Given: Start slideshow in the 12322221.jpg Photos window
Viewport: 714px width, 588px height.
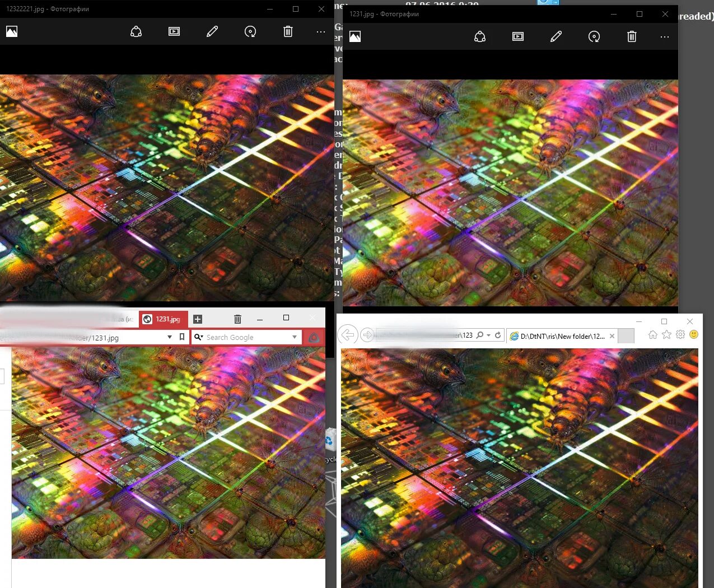Looking at the screenshot, I should 174,31.
